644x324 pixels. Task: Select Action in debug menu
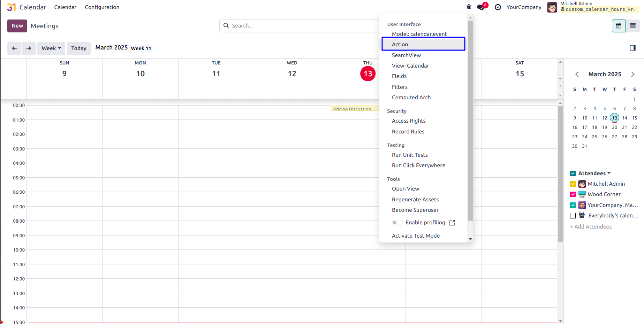pyautogui.click(x=424, y=44)
